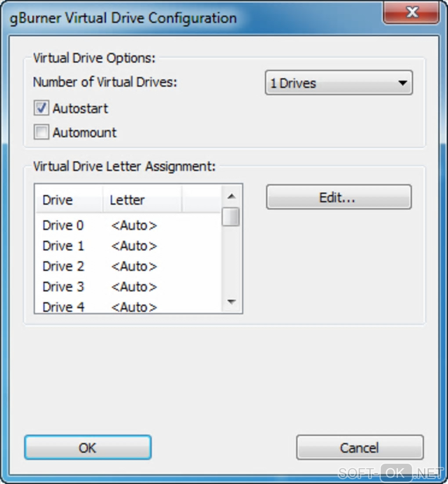The image size is (448, 484).
Task: Select the Drive 0 row
Action: pyautogui.click(x=63, y=225)
